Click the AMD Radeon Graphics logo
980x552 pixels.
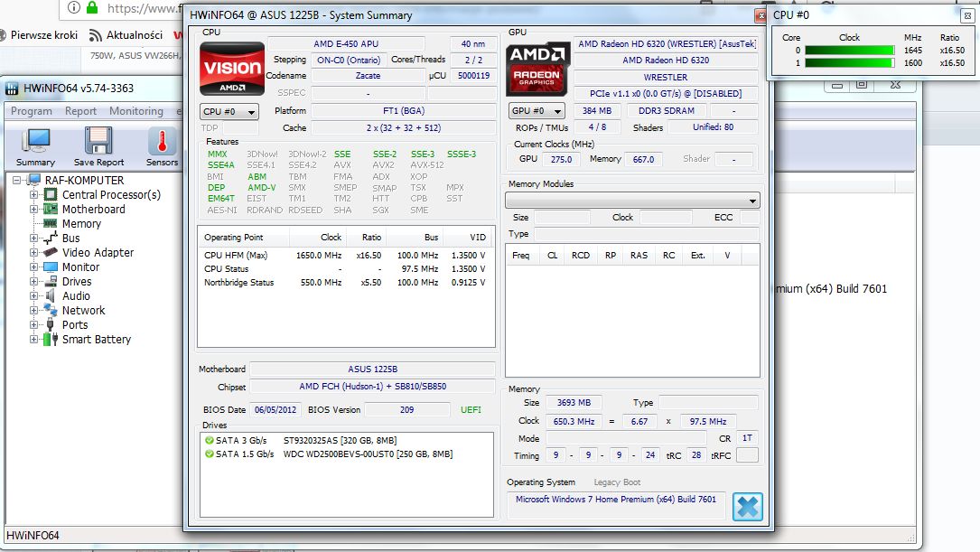click(x=537, y=69)
